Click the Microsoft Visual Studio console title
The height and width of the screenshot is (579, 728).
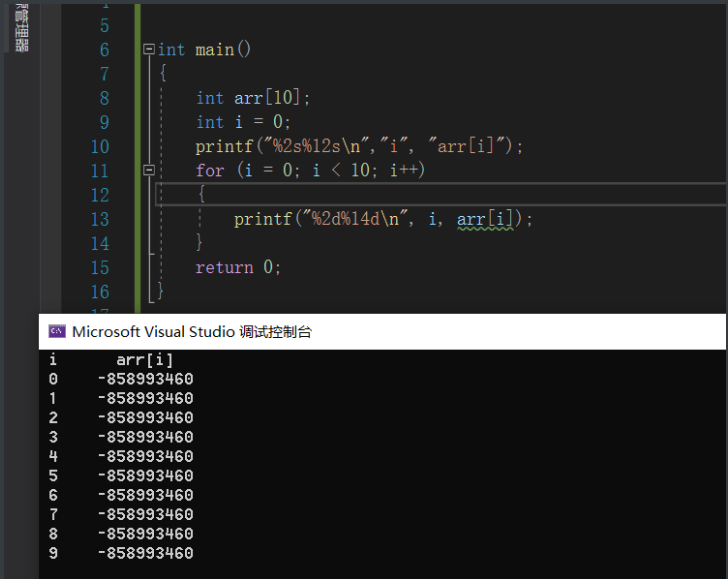point(192,332)
